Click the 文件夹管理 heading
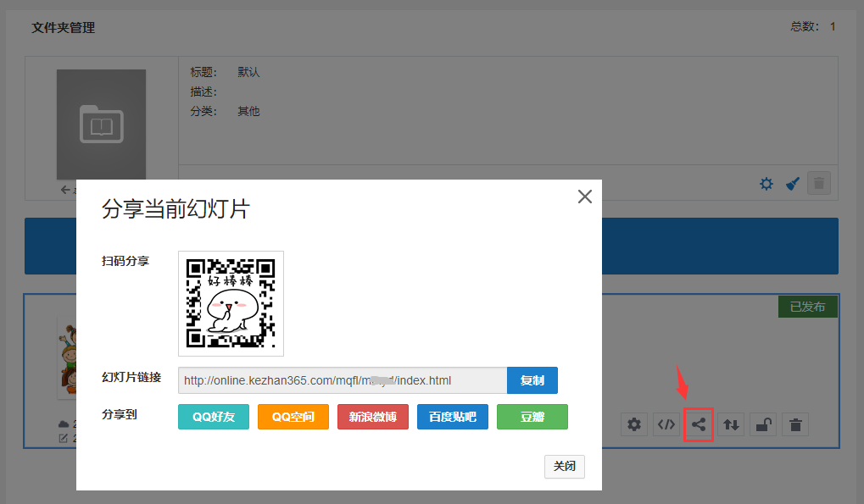The height and width of the screenshot is (504, 864). [x=64, y=27]
